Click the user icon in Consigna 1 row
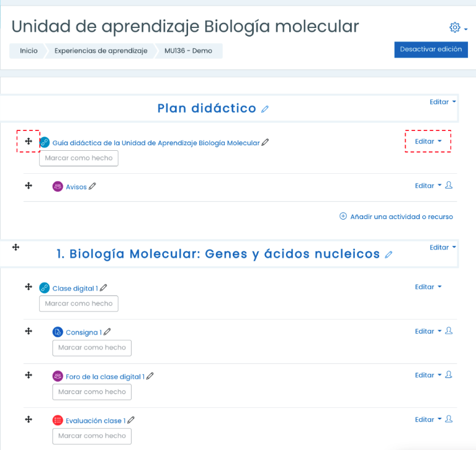The height and width of the screenshot is (450, 476). pyautogui.click(x=449, y=331)
